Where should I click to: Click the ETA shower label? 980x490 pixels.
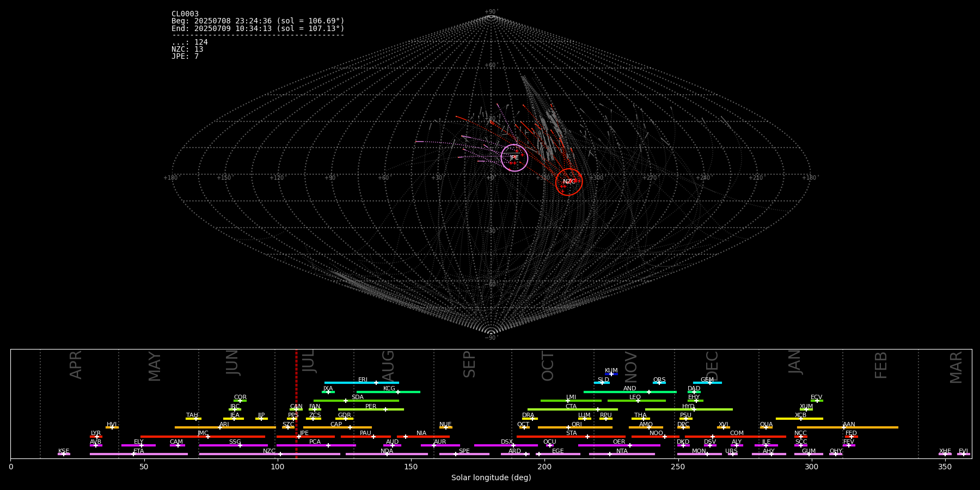[x=139, y=451]
